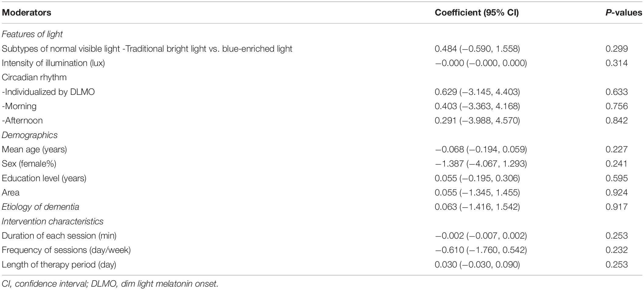Click the Moderators column header
The height and width of the screenshot is (290, 644).
pos(26,12)
